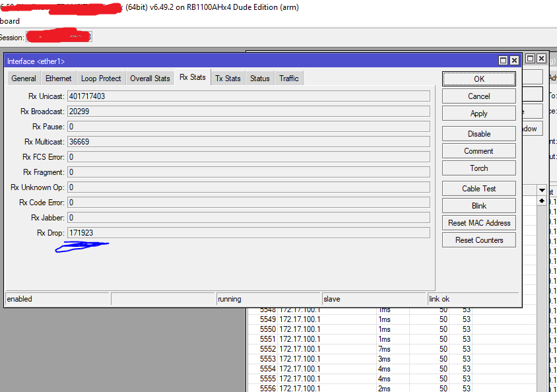Image resolution: width=557 pixels, height=392 pixels.
Task: Click the Rx FCS Error field
Action: click(x=249, y=157)
